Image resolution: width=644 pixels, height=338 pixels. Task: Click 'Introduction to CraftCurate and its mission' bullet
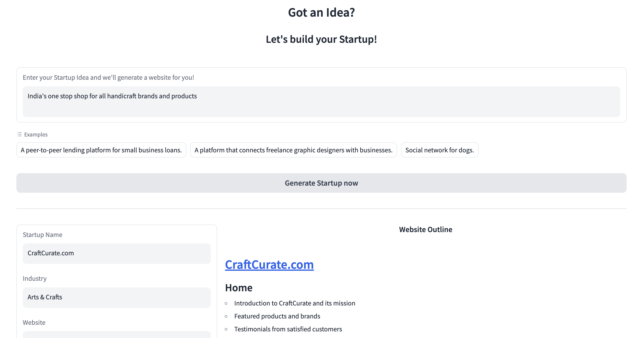pyautogui.click(x=295, y=303)
